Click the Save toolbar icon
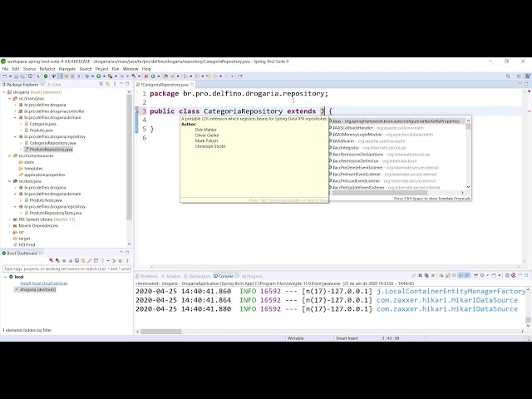This screenshot has height=399, width=532. (16, 76)
